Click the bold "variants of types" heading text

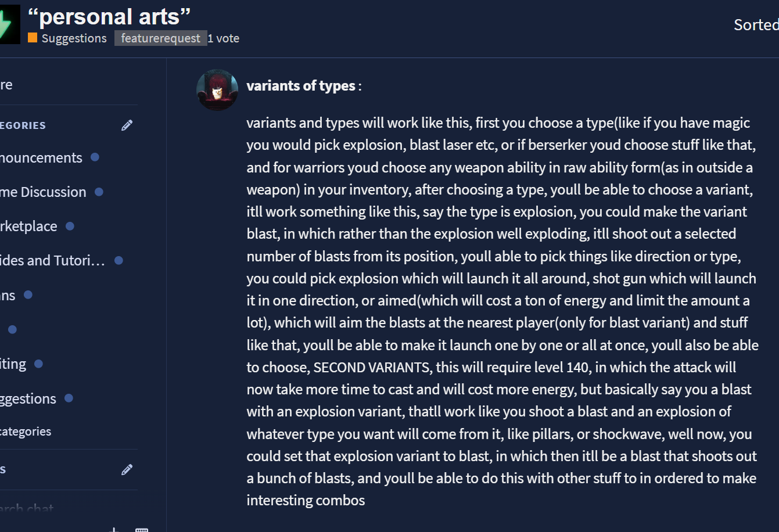[301, 86]
